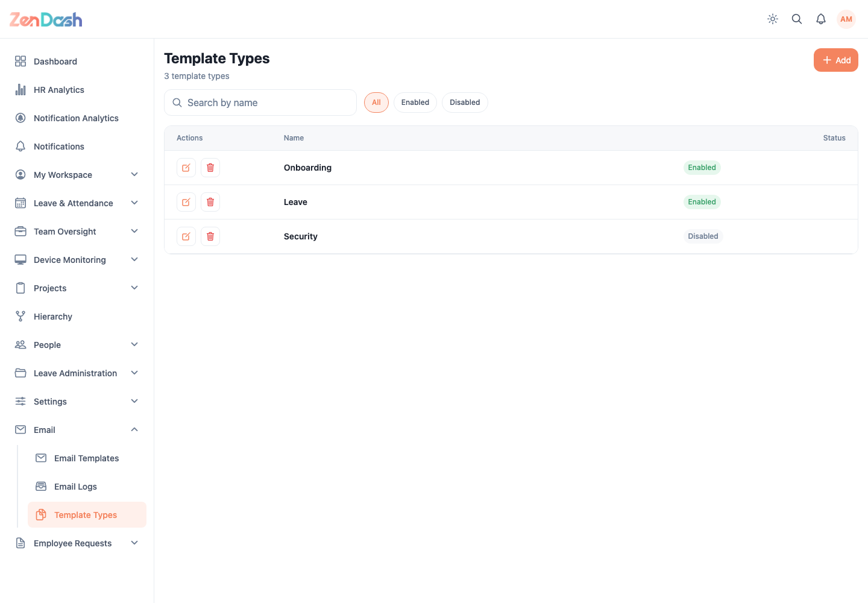Click into the Search by name field

[x=260, y=103]
